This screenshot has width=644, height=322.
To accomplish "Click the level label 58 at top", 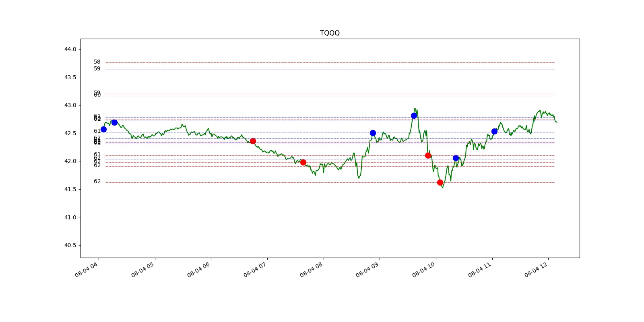I will pyautogui.click(x=97, y=62).
